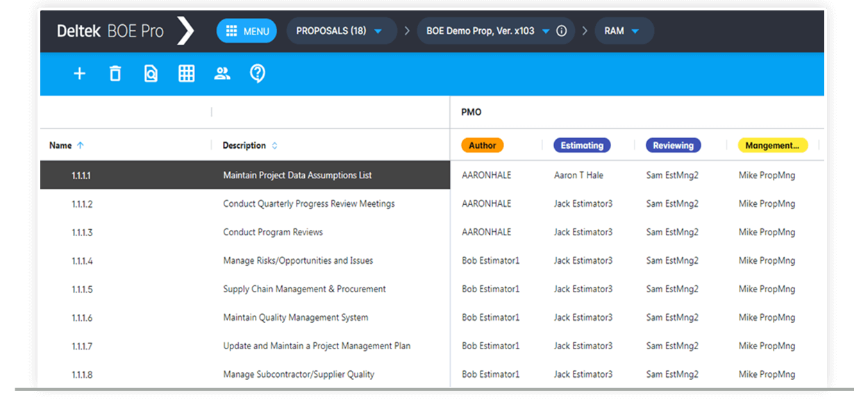Screen dimensions: 868x418
Task: Click the yellow Management role tag
Action: pyautogui.click(x=772, y=146)
